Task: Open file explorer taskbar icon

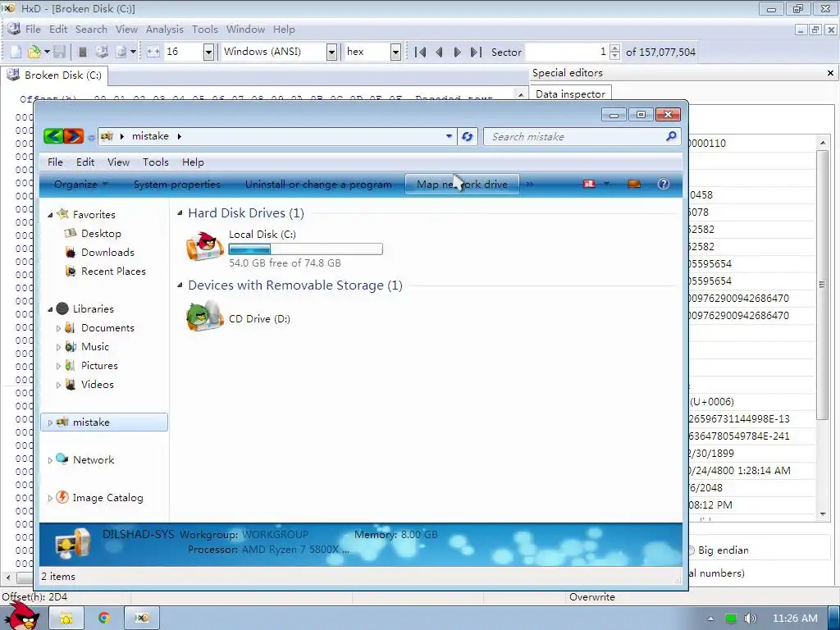Action: tap(66, 619)
